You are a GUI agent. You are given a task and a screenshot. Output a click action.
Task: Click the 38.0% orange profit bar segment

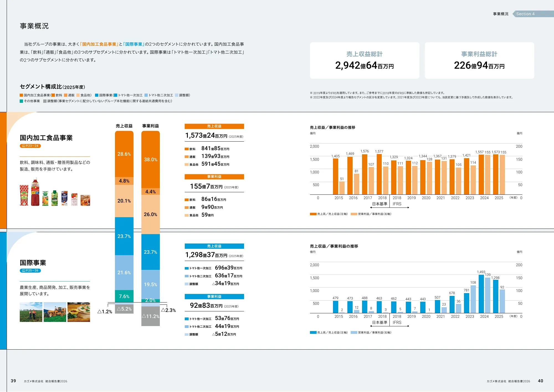pyautogui.click(x=150, y=160)
